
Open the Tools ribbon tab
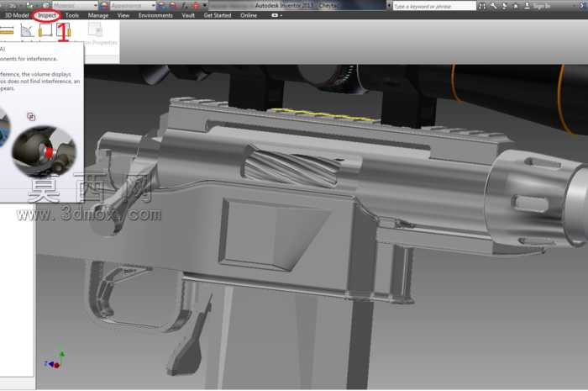[72, 15]
